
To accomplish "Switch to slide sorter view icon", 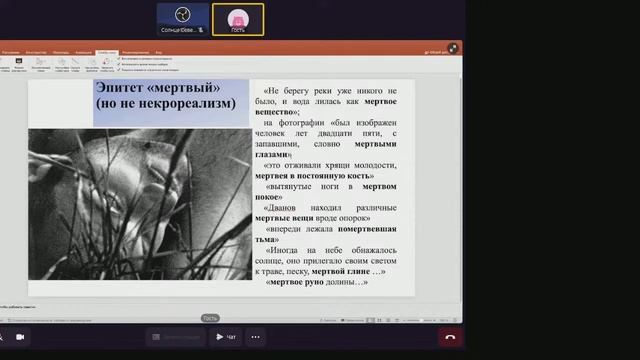I will 379,320.
